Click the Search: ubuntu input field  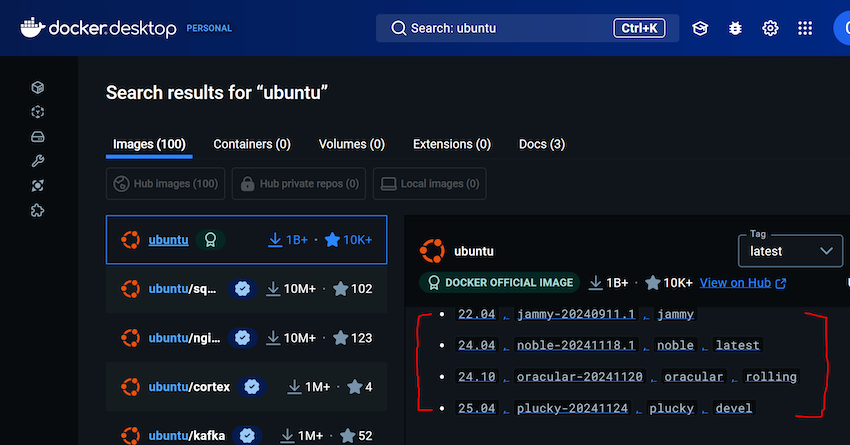pos(527,28)
